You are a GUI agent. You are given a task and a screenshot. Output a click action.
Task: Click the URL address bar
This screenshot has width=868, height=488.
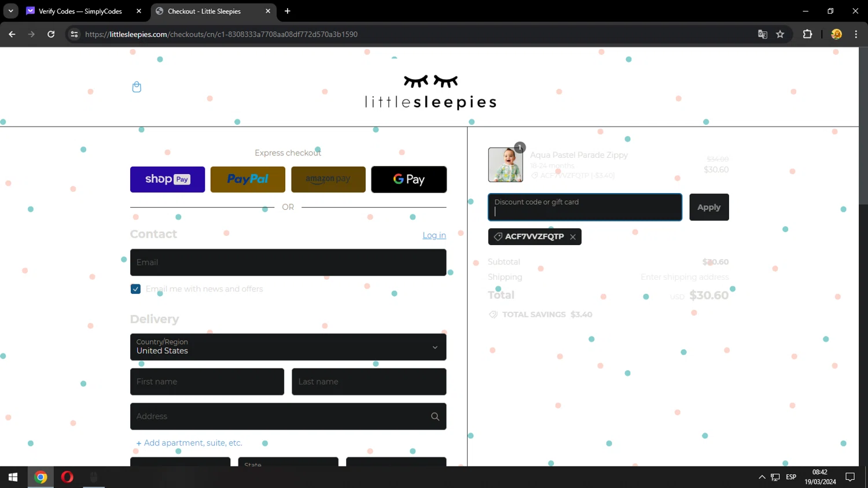pos(417,34)
